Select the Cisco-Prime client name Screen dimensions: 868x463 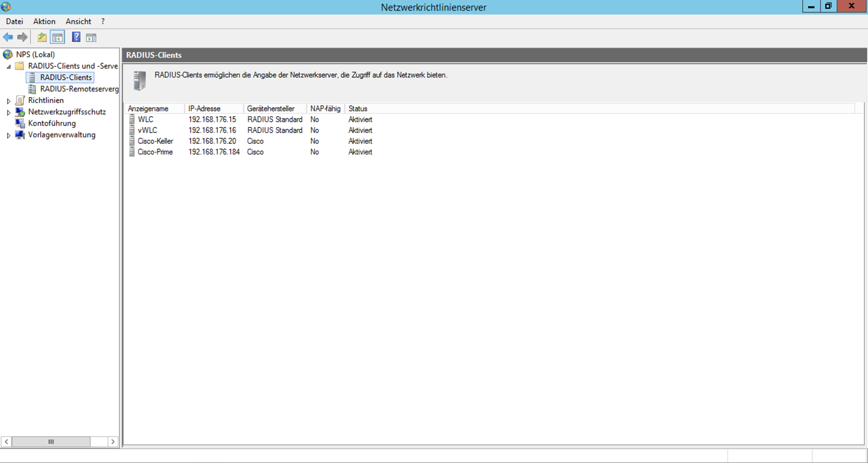pyautogui.click(x=155, y=152)
